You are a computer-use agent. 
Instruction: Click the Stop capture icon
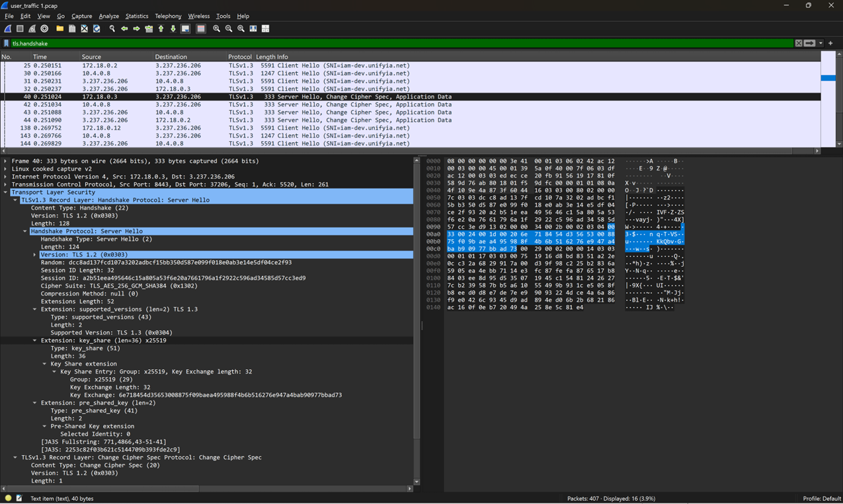(x=19, y=28)
